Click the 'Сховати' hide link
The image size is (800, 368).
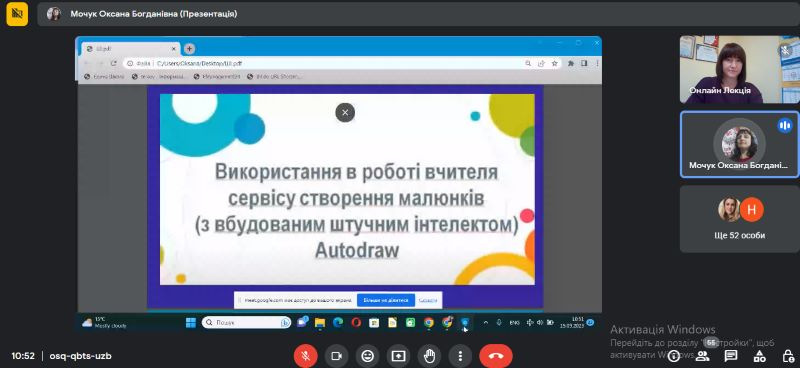click(x=428, y=300)
